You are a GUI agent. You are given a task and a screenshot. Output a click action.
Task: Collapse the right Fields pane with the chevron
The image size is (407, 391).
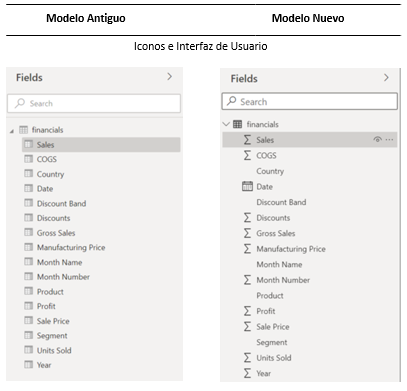pos(386,78)
